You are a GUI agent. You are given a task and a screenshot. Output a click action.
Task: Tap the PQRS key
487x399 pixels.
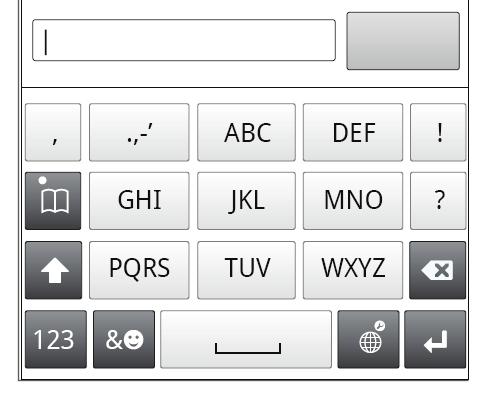pos(139,270)
